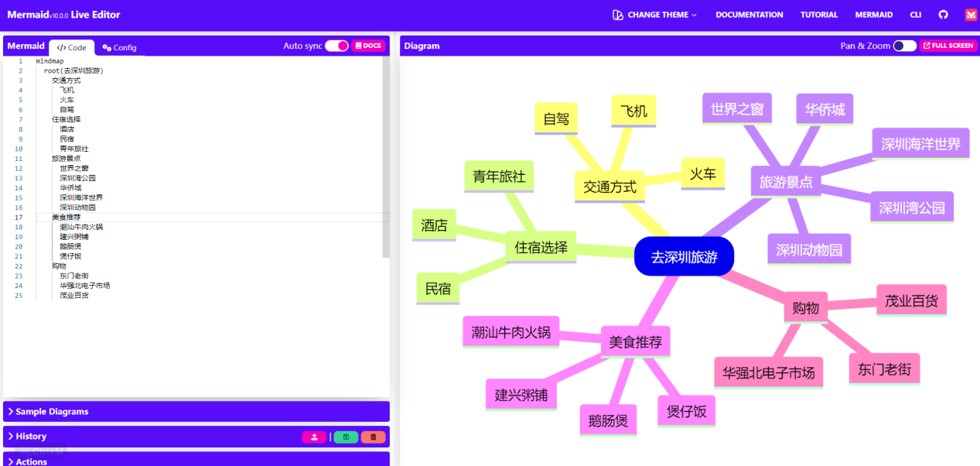Open the GitHub repository icon
Viewport: 980px width, 466px height.
click(944, 14)
